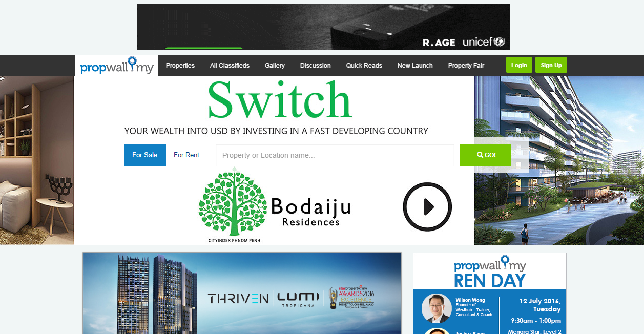Click the Switch headline text
644x334 pixels.
[x=280, y=99]
